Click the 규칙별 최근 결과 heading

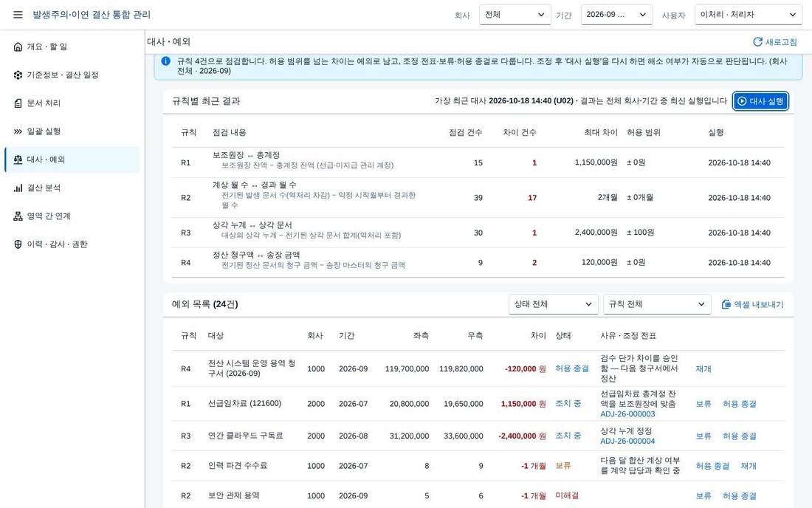coord(206,101)
